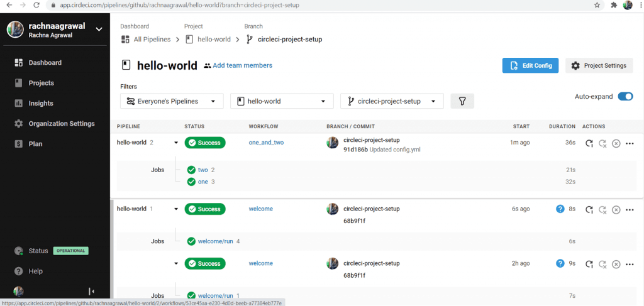Image resolution: width=644 pixels, height=306 pixels.
Task: Click the funnel filter icon button
Action: point(462,101)
